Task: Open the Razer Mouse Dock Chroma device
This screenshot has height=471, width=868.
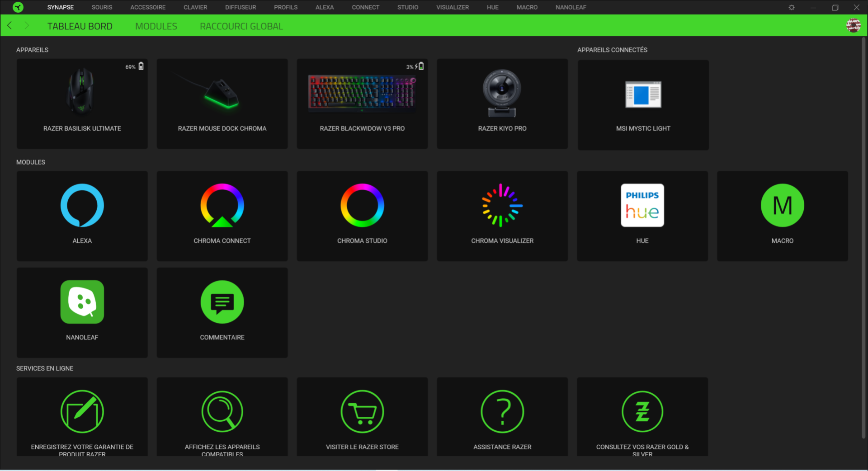Action: pos(222,104)
